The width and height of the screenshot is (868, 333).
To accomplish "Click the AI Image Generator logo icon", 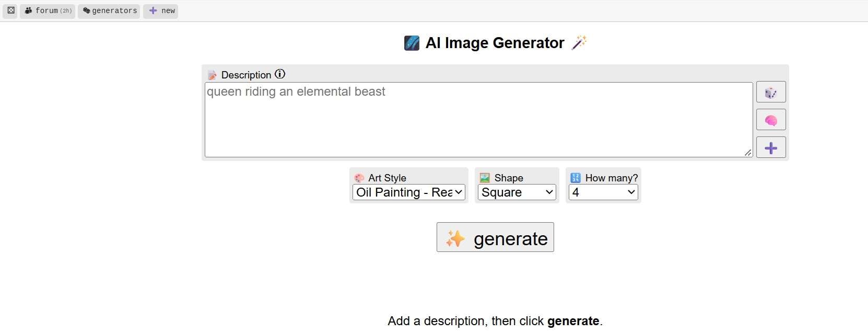I will [x=412, y=43].
